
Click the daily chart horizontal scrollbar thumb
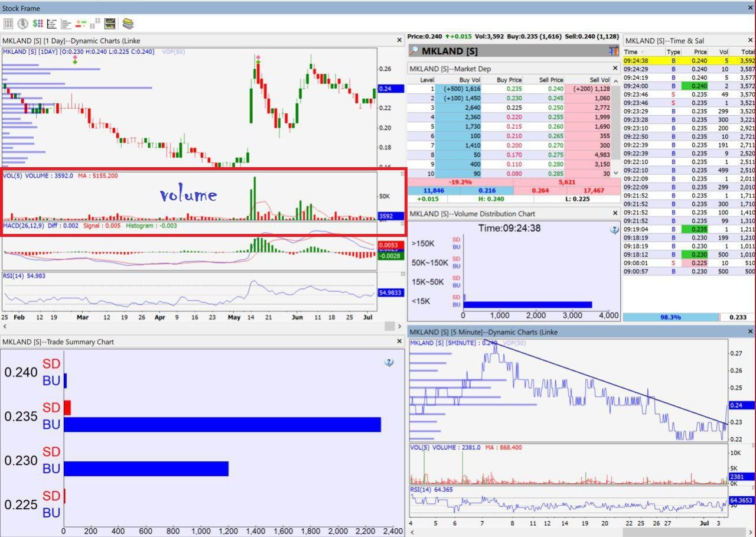pyautogui.click(x=389, y=326)
